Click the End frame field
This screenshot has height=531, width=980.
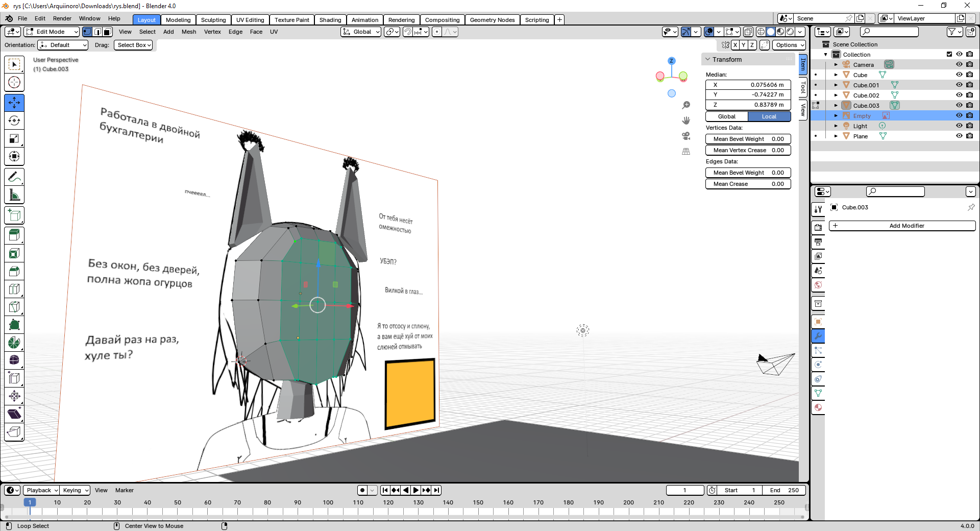784,490
